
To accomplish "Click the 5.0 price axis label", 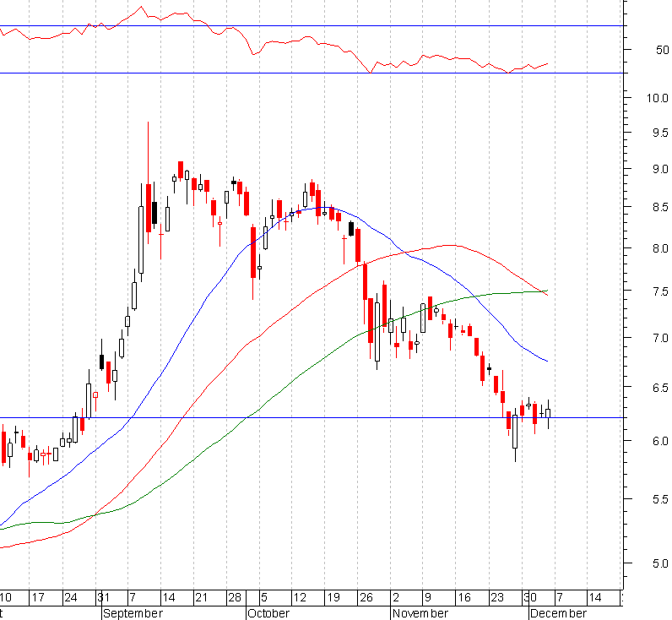I will point(660,563).
